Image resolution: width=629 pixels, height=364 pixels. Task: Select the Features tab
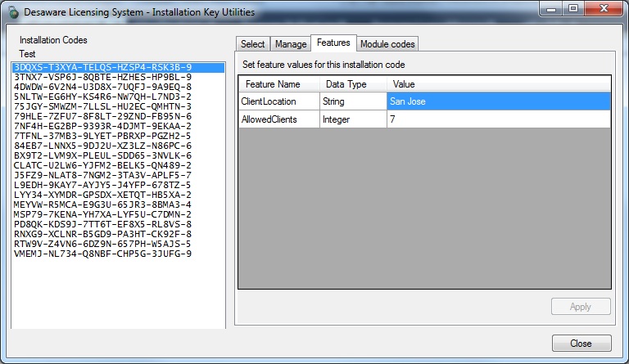click(x=333, y=43)
